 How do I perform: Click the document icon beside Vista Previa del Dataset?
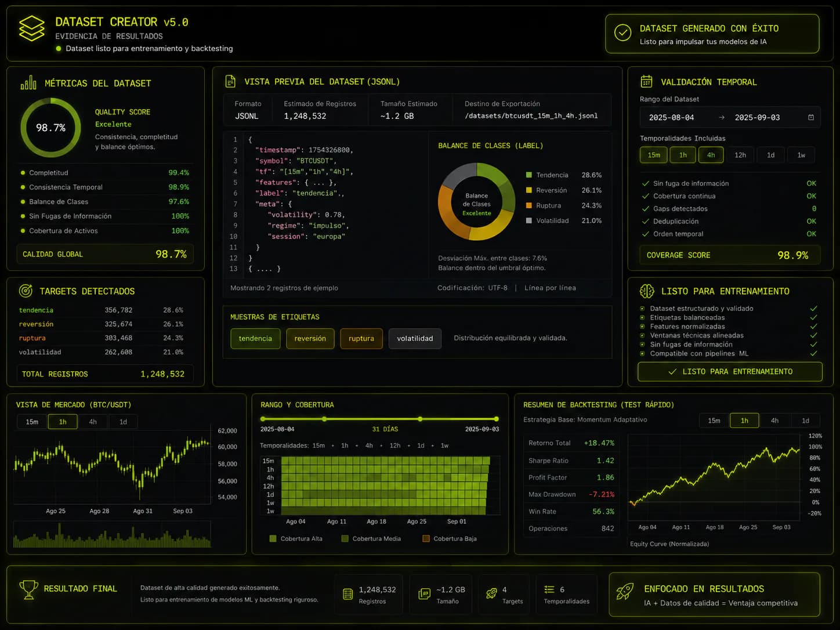230,81
